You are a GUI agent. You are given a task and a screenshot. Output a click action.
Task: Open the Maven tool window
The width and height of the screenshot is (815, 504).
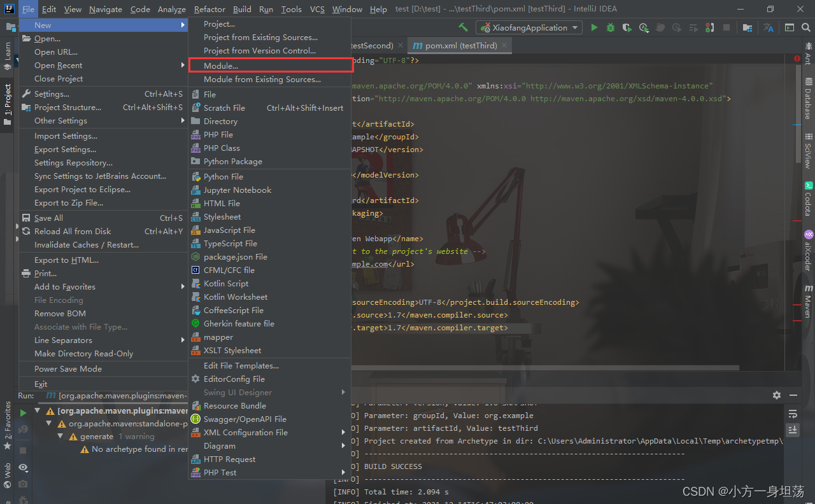point(808,301)
